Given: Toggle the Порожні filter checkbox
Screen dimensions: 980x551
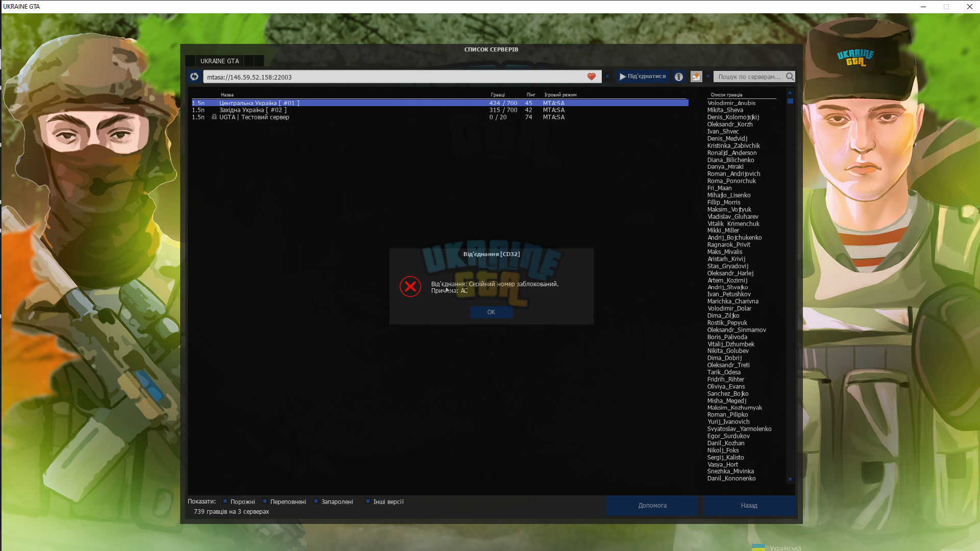Looking at the screenshot, I should click(x=225, y=502).
